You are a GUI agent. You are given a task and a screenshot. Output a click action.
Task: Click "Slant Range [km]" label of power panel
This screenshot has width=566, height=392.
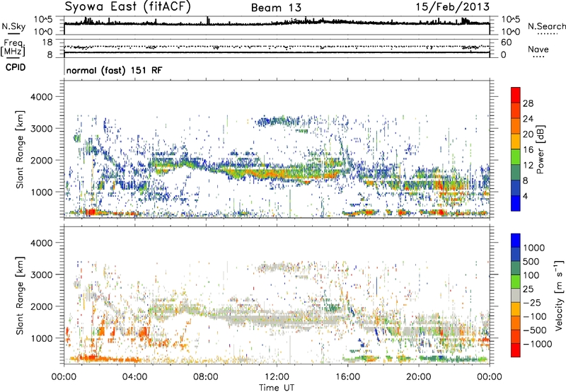tap(21, 149)
